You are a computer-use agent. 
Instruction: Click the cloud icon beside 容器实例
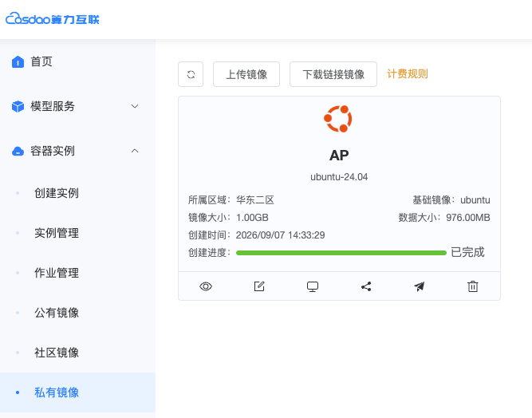18,151
